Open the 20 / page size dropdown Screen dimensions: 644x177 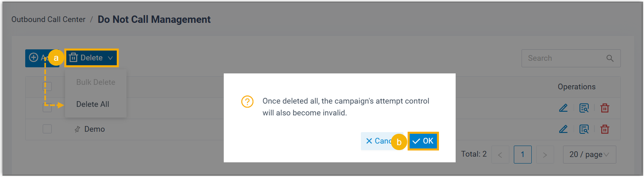tap(589, 155)
